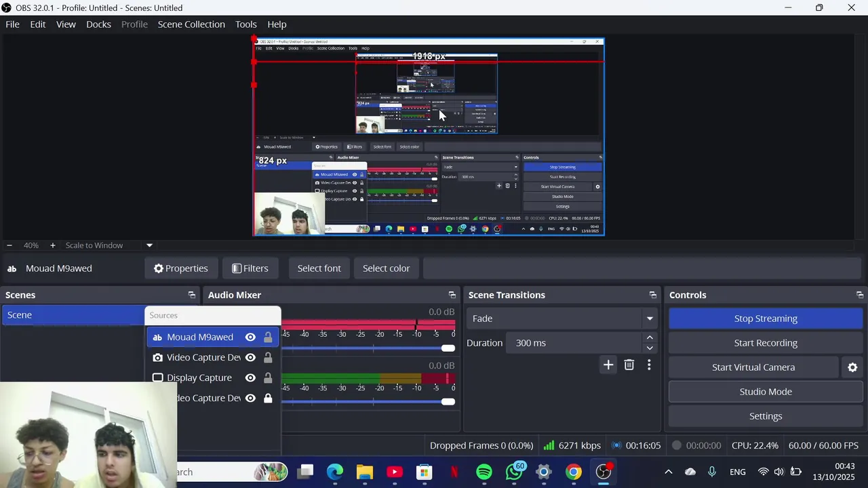Open the Edit menu

[x=38, y=24]
